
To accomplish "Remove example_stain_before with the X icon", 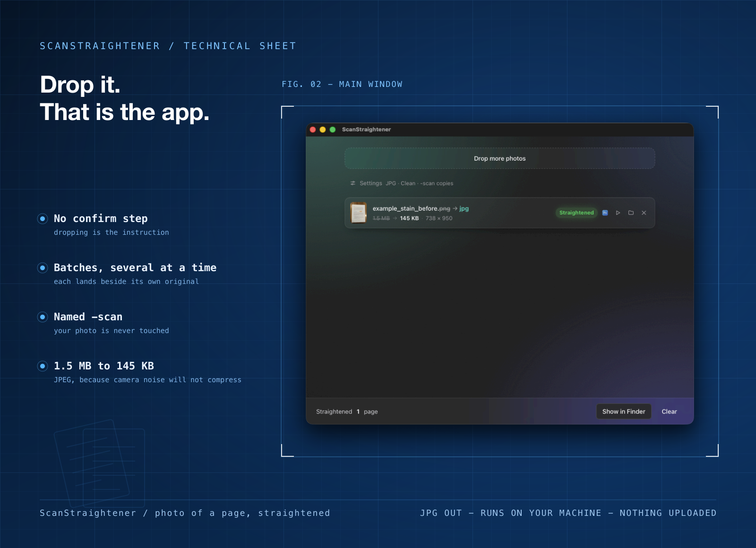I will tap(644, 213).
